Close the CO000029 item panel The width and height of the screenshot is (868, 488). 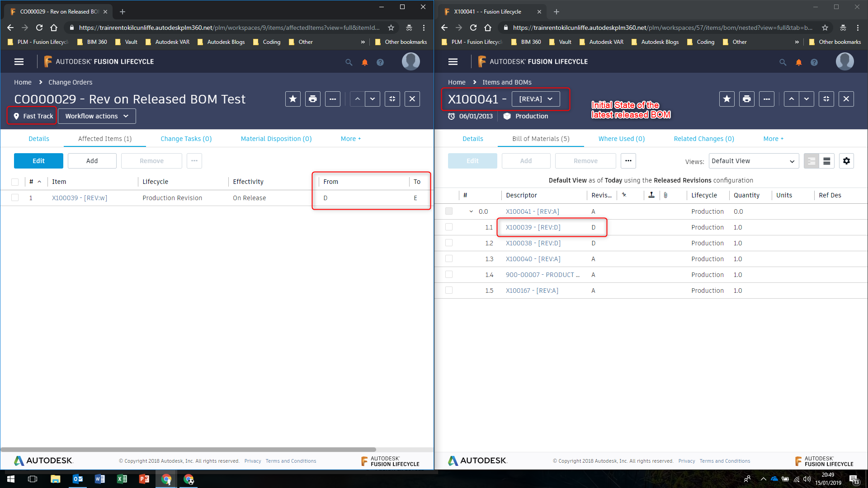click(412, 99)
